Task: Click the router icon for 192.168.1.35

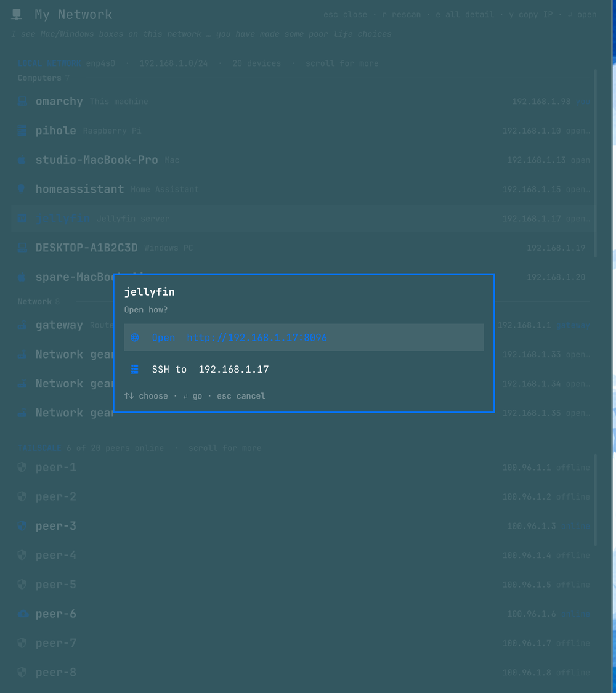Action: (22, 413)
